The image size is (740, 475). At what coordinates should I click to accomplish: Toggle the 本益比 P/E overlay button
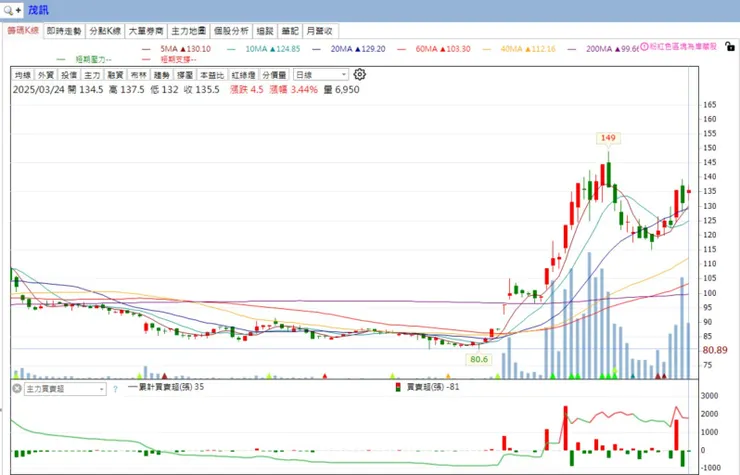[x=212, y=75]
